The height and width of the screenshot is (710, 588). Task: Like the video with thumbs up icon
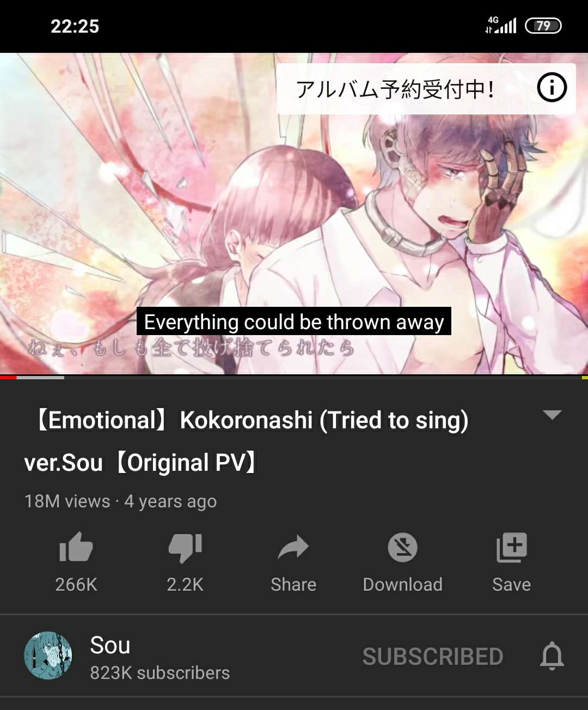(x=76, y=547)
